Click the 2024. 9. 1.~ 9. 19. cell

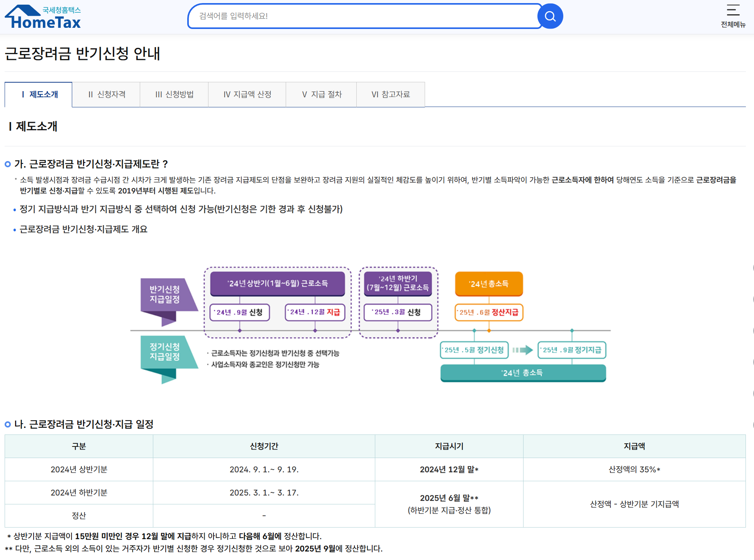coord(264,470)
